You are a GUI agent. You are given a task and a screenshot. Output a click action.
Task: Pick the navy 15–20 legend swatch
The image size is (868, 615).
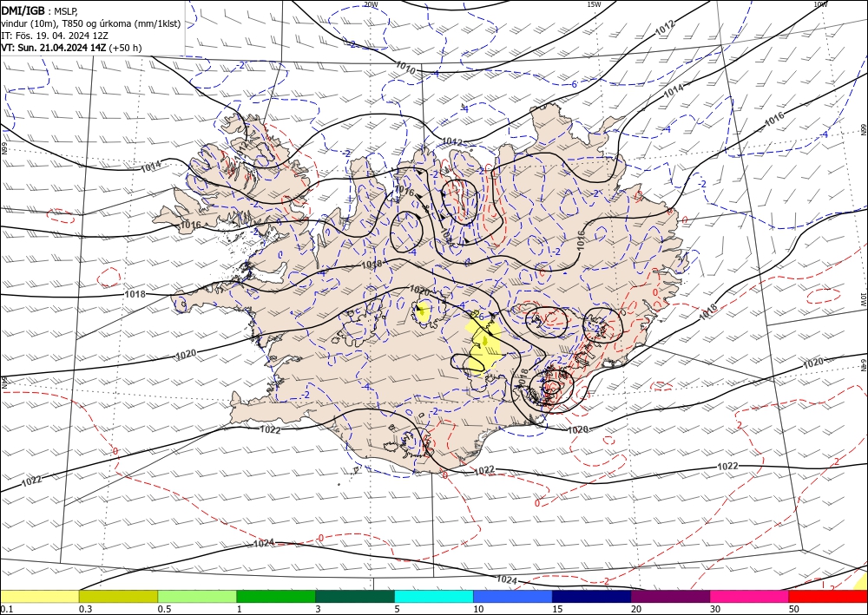pos(592,596)
